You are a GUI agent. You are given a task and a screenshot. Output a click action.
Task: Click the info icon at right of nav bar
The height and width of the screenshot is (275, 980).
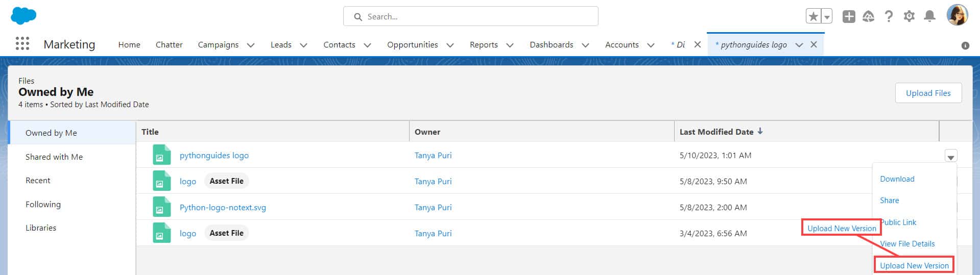[965, 45]
